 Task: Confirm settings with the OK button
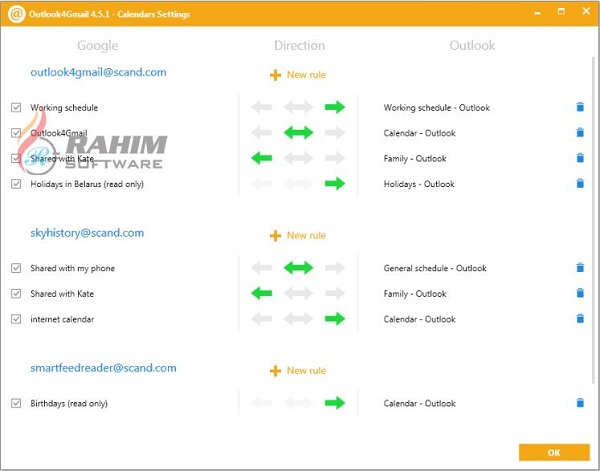pos(554,453)
